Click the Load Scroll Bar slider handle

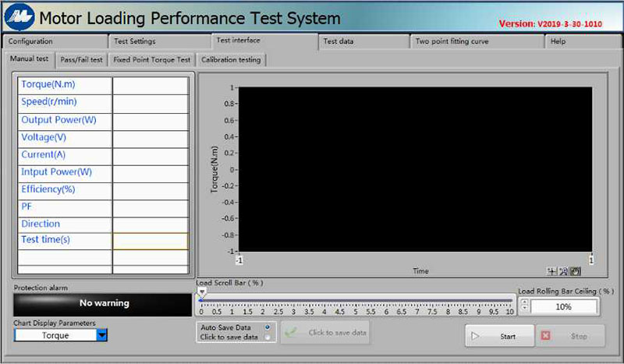[201, 292]
